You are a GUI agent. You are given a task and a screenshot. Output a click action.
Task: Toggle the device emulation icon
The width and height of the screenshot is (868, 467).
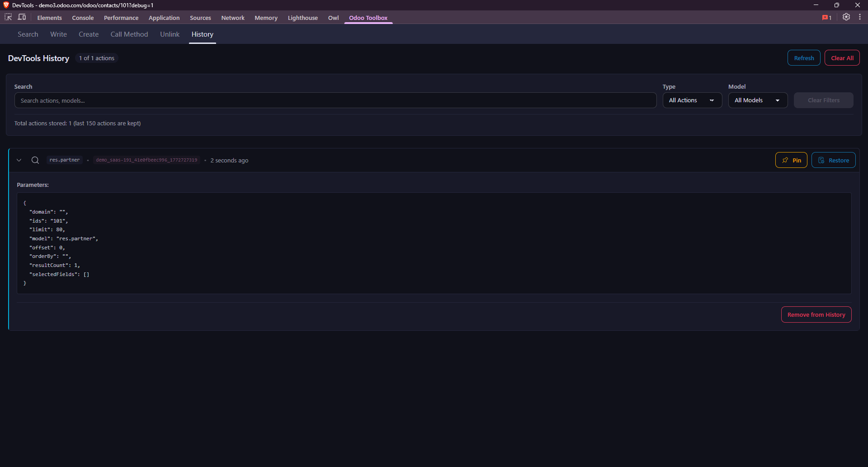pos(22,17)
